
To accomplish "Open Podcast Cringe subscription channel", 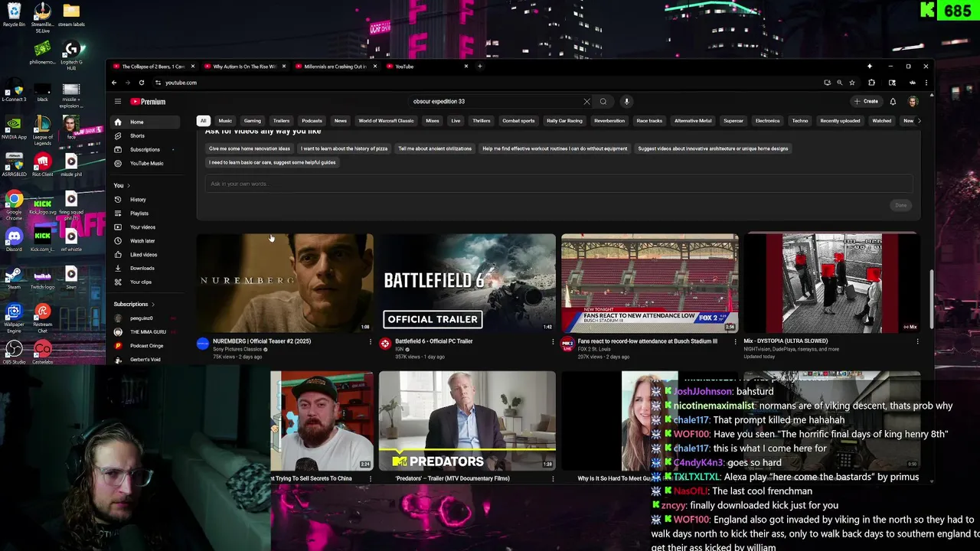I will coord(145,345).
